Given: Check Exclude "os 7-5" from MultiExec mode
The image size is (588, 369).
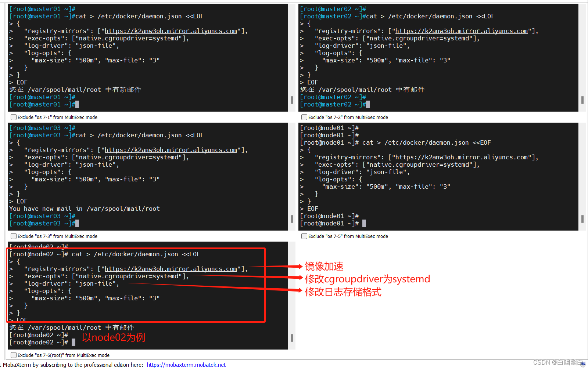Looking at the screenshot, I should [x=304, y=236].
